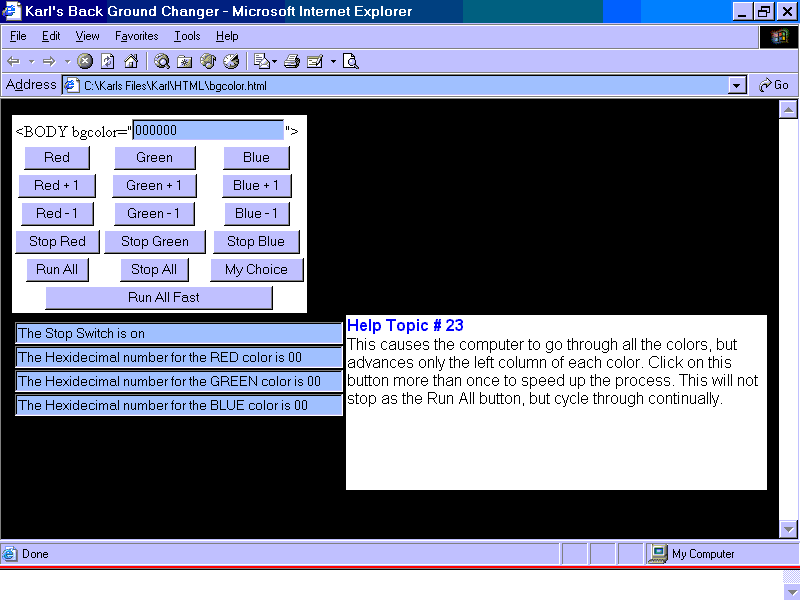The width and height of the screenshot is (800, 600).
Task: Open the Mail dropdown arrow
Action: tap(274, 62)
